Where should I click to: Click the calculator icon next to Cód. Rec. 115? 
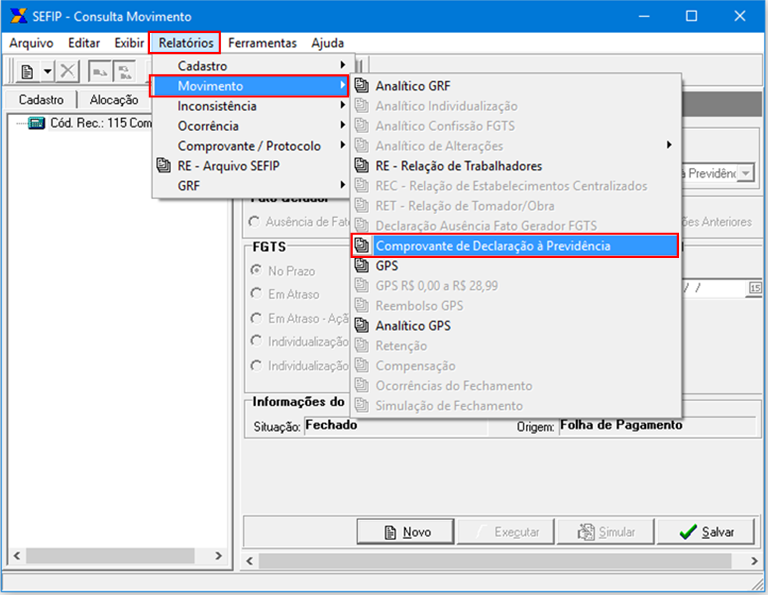point(36,123)
